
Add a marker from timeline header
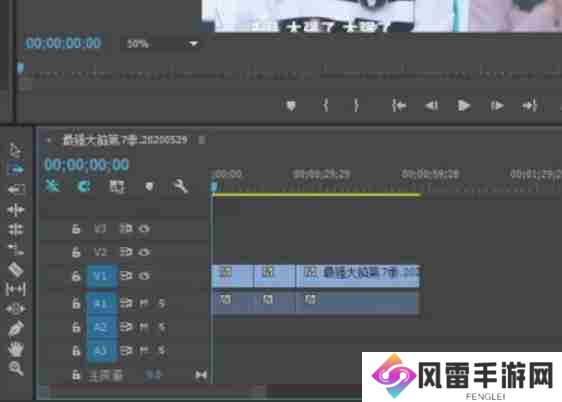[x=149, y=186]
